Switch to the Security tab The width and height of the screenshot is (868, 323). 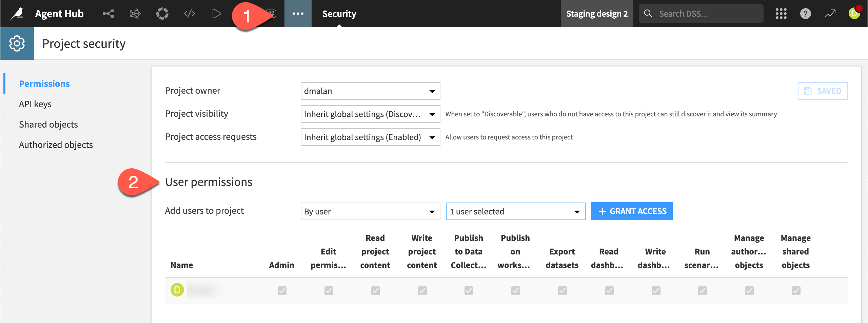pyautogui.click(x=339, y=14)
